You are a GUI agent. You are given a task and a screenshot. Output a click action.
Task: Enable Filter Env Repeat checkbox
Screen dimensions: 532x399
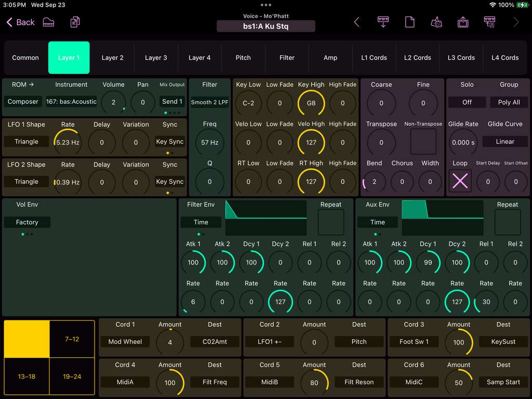pos(331,222)
